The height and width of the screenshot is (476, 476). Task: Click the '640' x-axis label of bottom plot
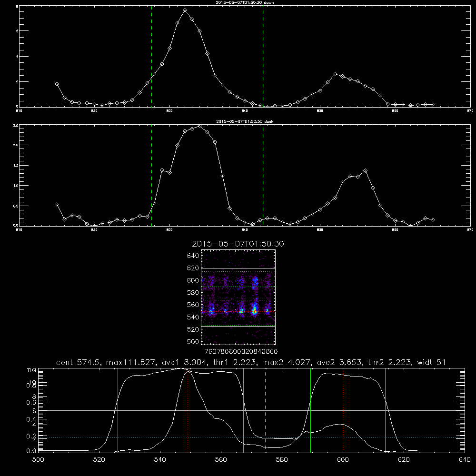click(x=465, y=460)
